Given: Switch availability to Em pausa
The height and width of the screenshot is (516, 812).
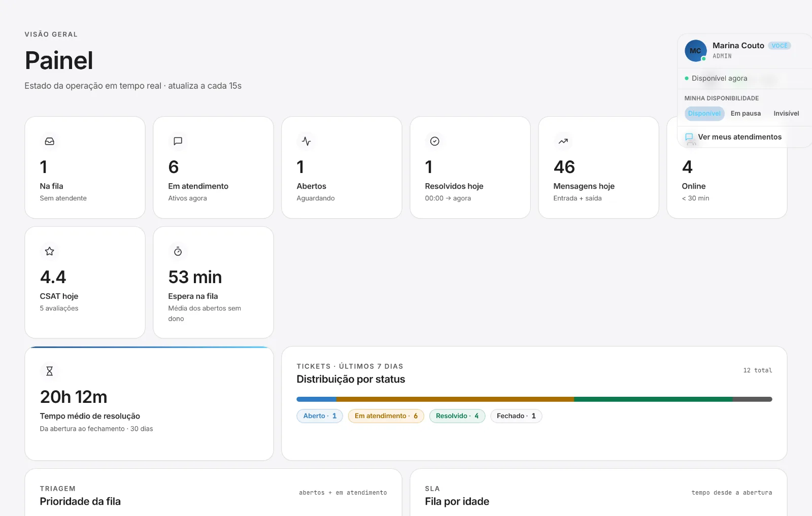Looking at the screenshot, I should click(746, 114).
